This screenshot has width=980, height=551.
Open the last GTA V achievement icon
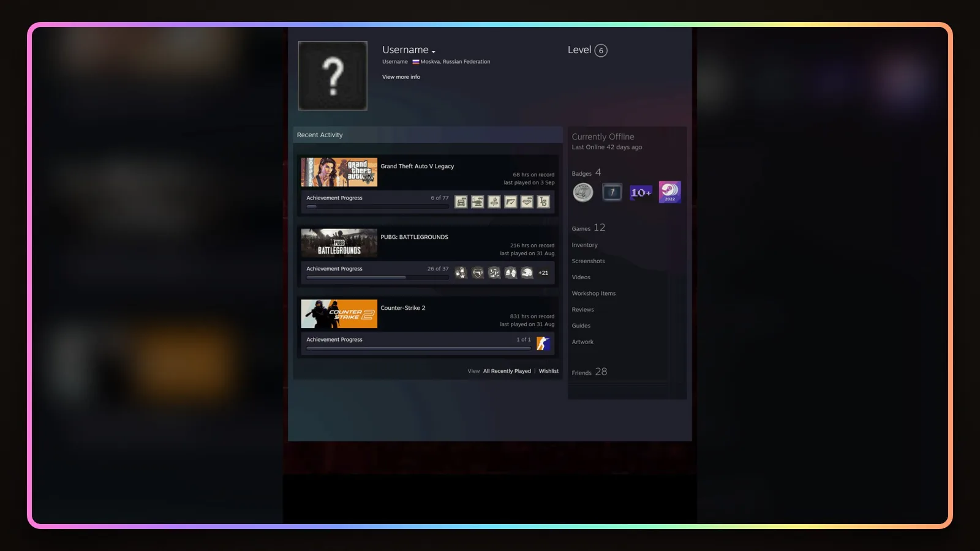pyautogui.click(x=543, y=202)
